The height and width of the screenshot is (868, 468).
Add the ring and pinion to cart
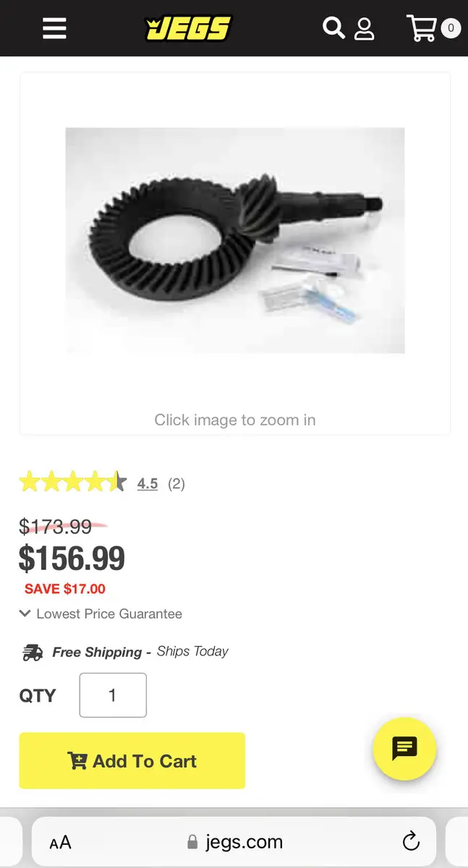pyautogui.click(x=132, y=760)
